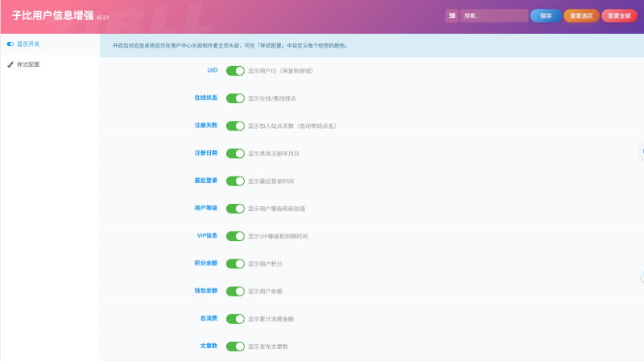Click the expand-all options icon beside search
644x361 pixels.
(x=452, y=15)
